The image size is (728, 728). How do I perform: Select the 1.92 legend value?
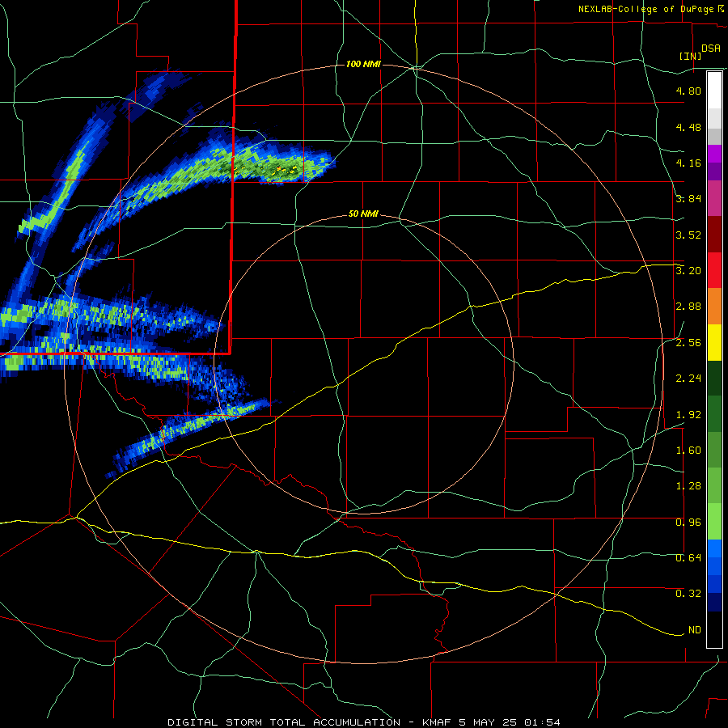click(688, 415)
